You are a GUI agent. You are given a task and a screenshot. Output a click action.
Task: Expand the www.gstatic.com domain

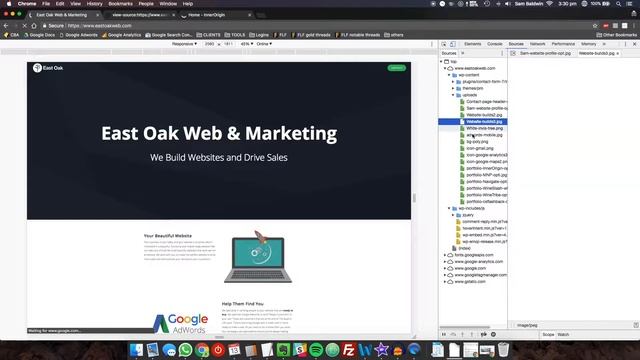coord(445,282)
